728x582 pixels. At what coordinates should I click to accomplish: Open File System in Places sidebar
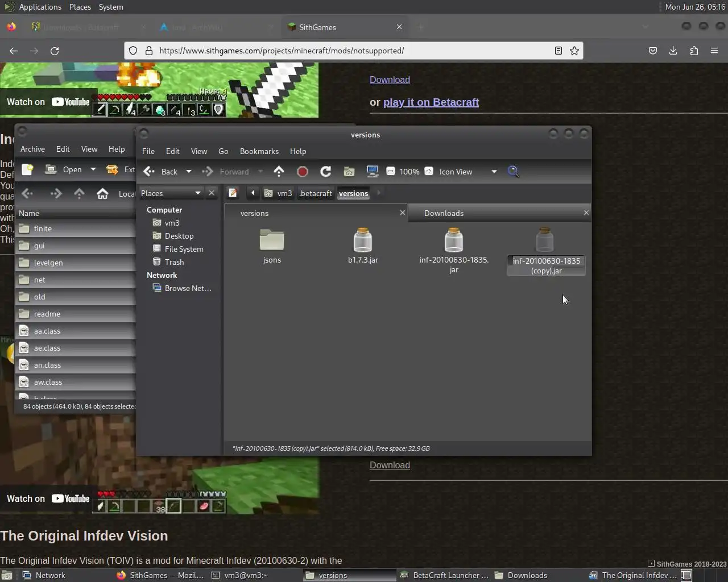tap(184, 249)
